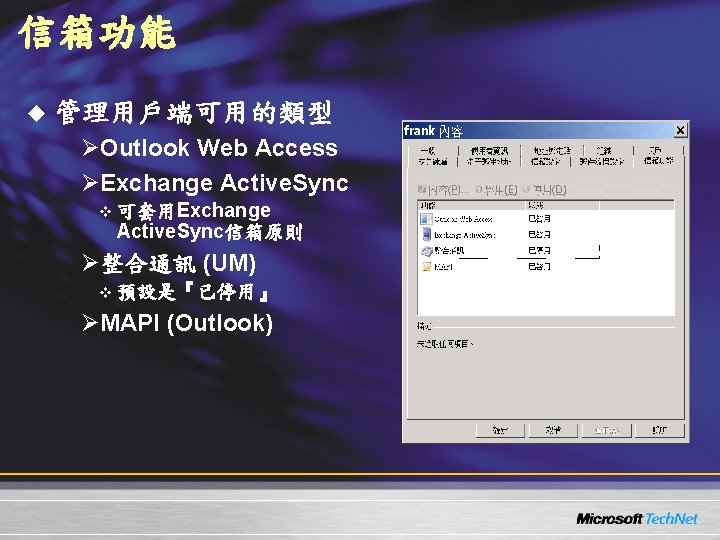
Task: Click status 已停用 of 整合通訊
Action: click(539, 251)
